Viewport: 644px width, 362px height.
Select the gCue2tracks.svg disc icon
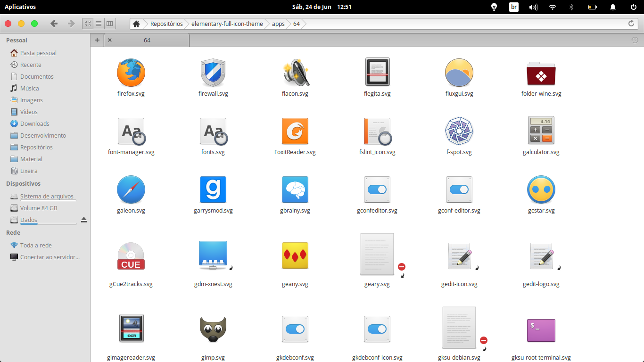click(x=131, y=256)
